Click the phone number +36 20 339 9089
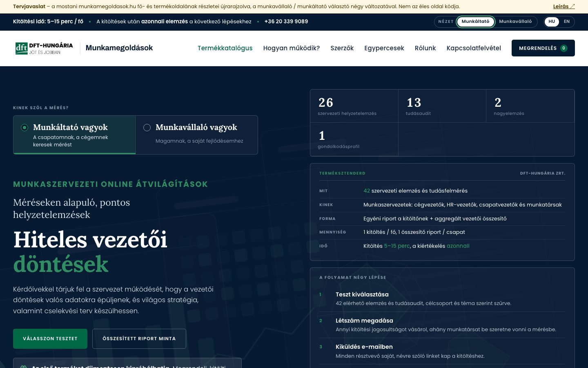588x368 pixels. coord(286,22)
